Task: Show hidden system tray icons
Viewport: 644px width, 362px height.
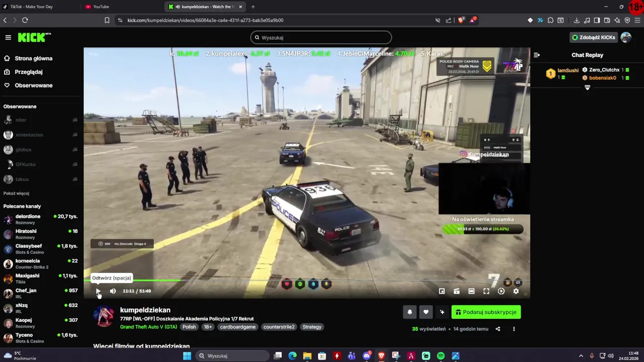Action: click(x=581, y=356)
